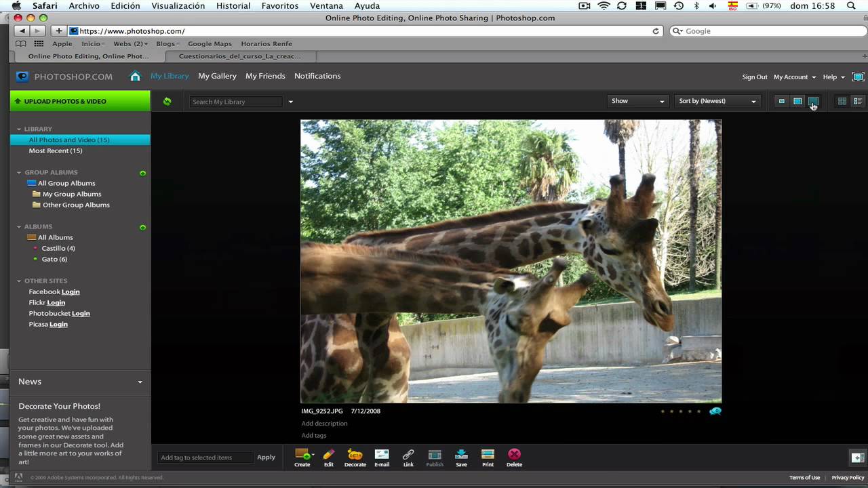Click the green refresh library icon
Viewport: 868px width, 488px height.
(x=167, y=102)
